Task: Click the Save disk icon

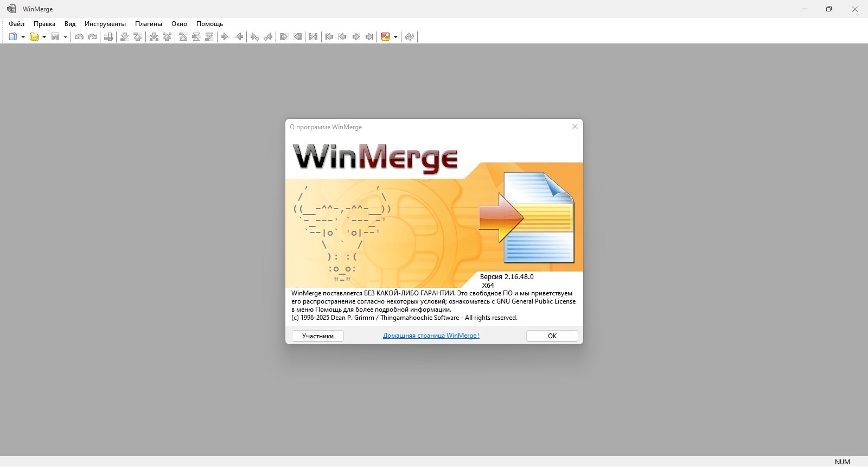Action: (x=55, y=37)
